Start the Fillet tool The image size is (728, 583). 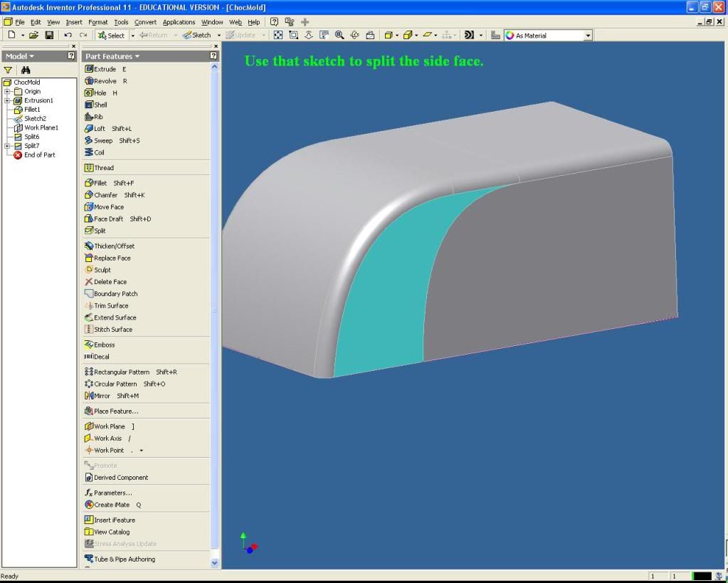pyautogui.click(x=100, y=183)
